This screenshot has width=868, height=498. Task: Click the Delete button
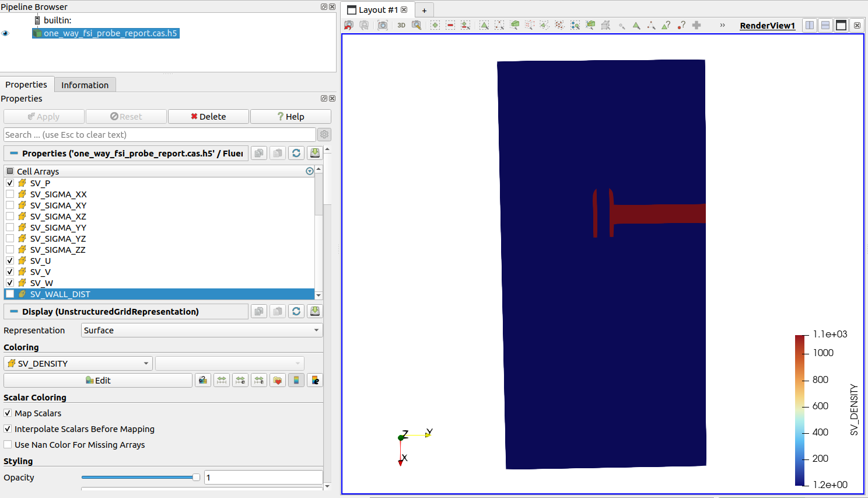(208, 117)
